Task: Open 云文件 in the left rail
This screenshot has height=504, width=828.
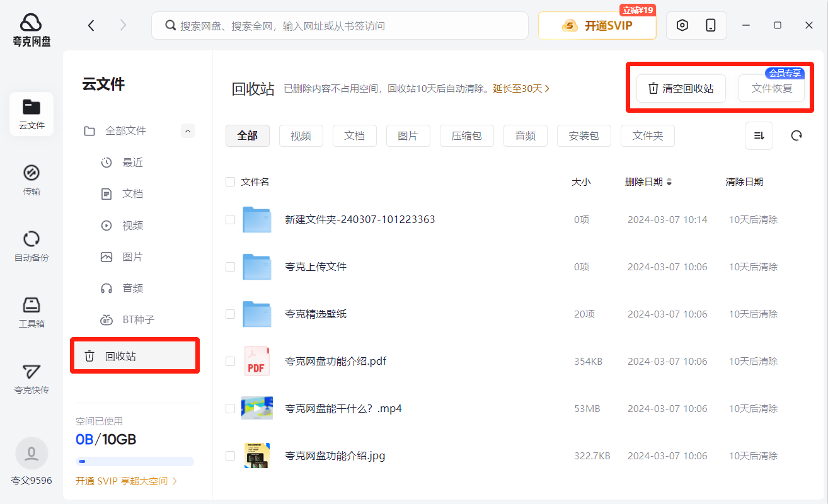Action: click(32, 114)
